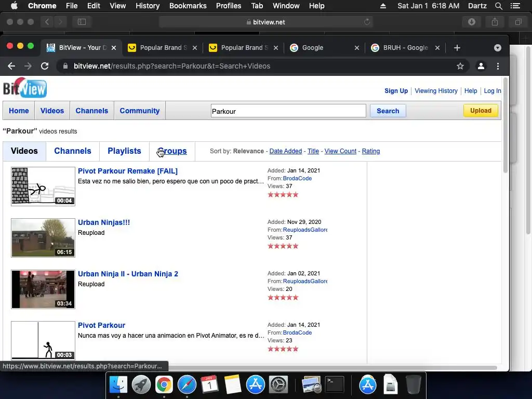532x399 pixels.
Task: Open the Profiles menu
Action: click(229, 6)
